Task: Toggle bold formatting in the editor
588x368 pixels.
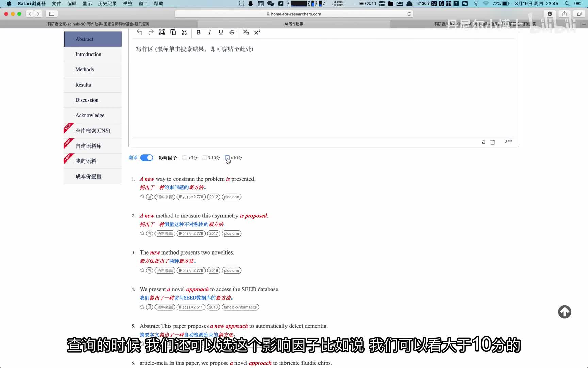Action: (x=198, y=32)
